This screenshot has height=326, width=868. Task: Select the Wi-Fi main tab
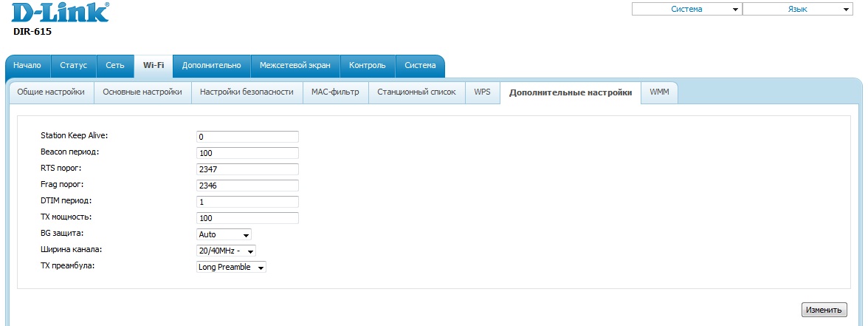click(154, 65)
